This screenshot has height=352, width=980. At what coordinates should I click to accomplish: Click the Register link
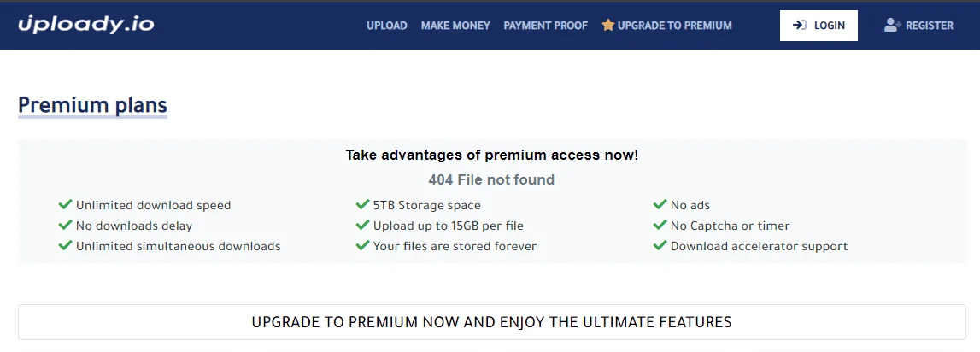pos(918,26)
